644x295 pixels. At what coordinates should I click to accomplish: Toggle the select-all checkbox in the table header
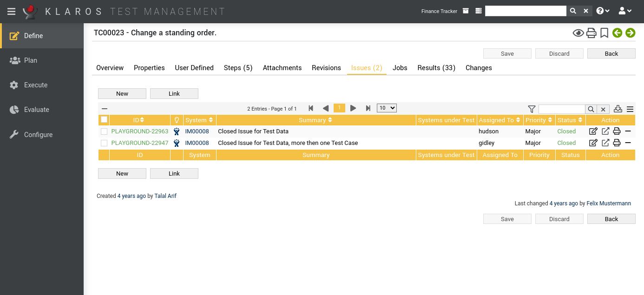pos(104,120)
